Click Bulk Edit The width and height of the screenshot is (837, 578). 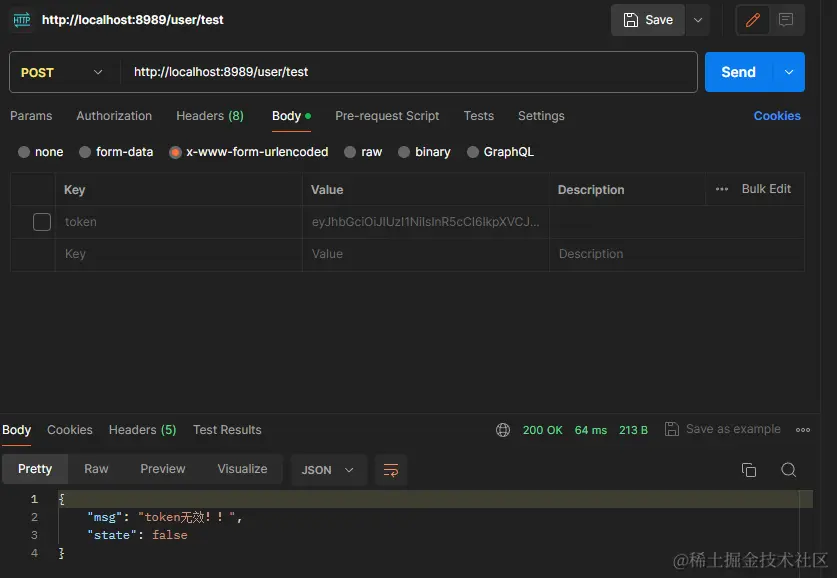coord(766,189)
